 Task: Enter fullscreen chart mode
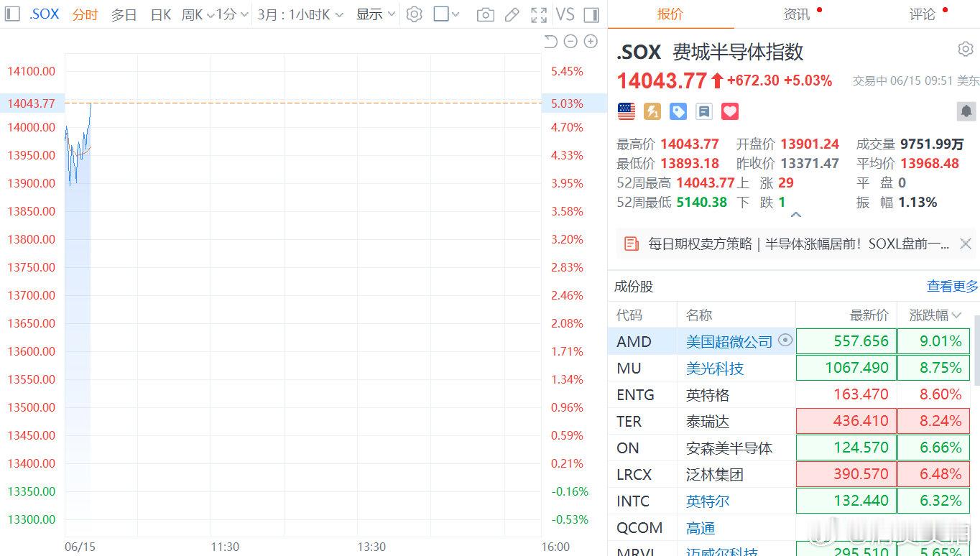click(538, 14)
